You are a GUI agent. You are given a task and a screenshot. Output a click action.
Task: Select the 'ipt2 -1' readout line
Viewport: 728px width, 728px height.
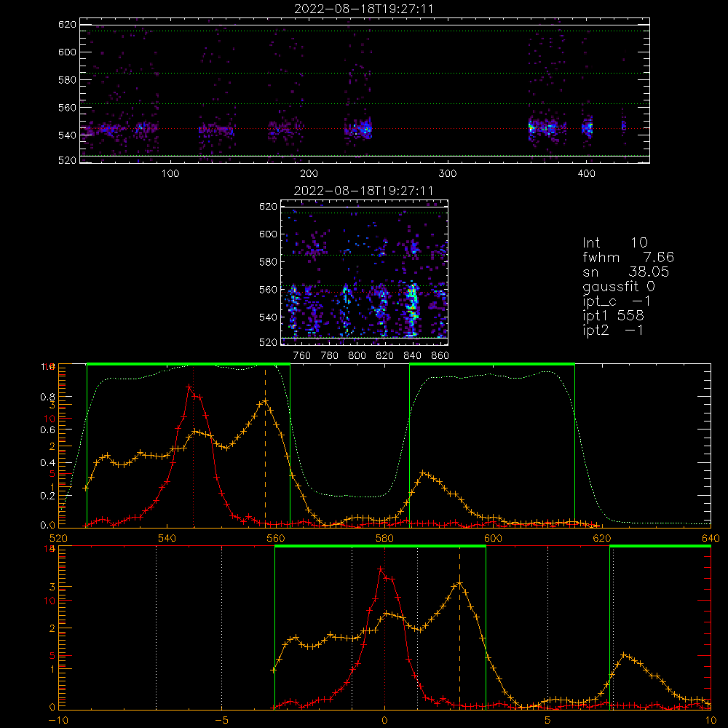[613, 330]
